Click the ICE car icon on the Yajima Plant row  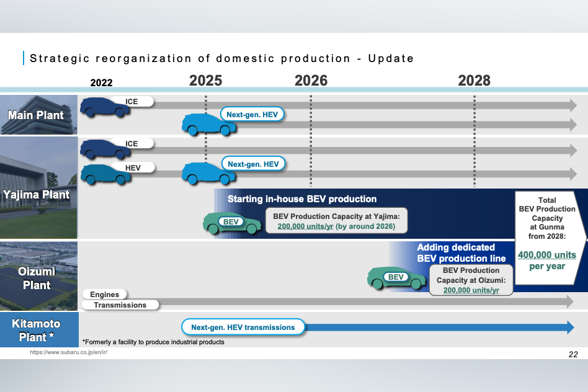104,150
